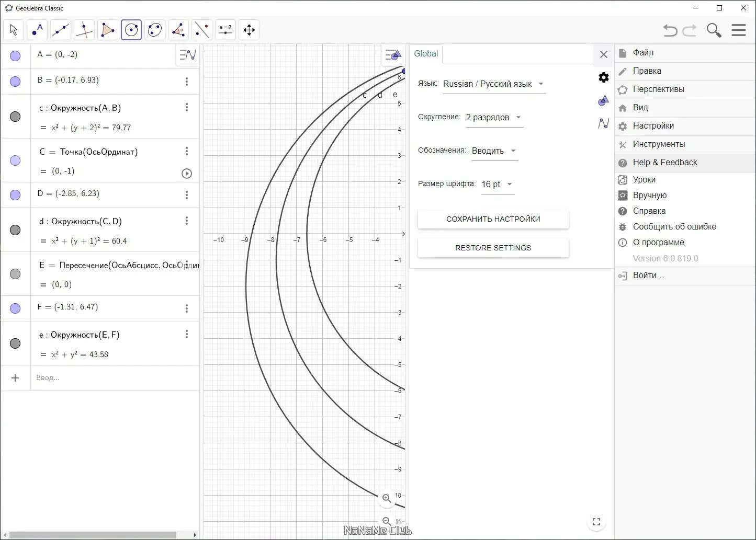Select the Slider tool
The image size is (756, 540).
225,30
